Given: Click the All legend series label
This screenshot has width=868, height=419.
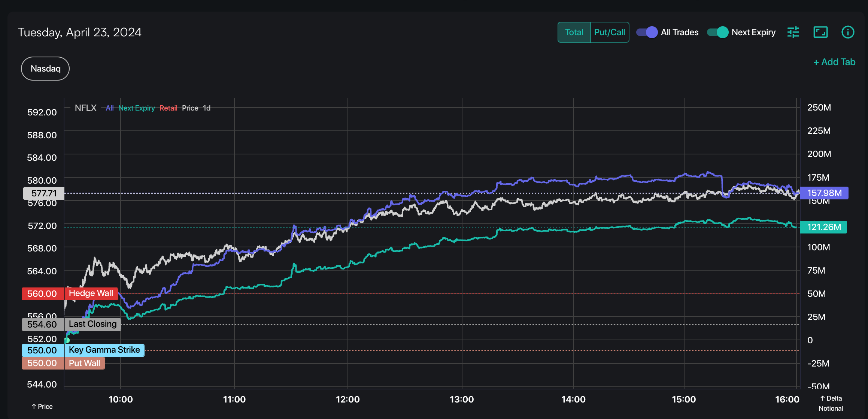Looking at the screenshot, I should (x=109, y=108).
